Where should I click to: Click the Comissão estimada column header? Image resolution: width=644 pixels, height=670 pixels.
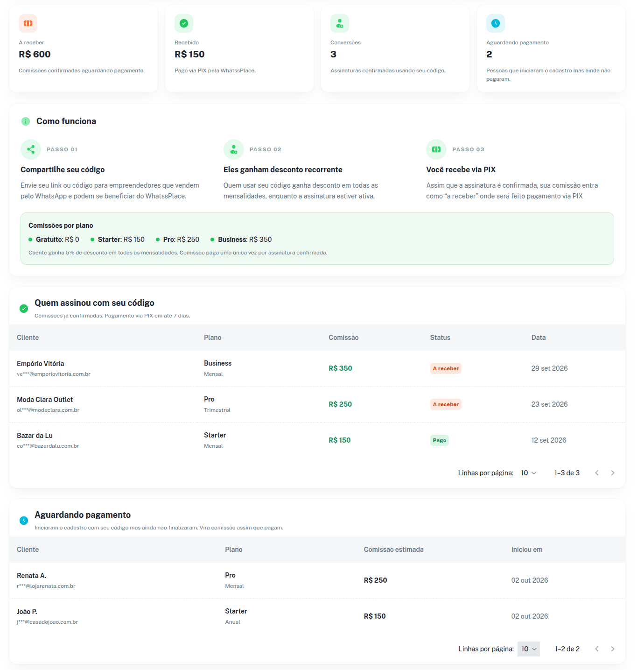(x=394, y=550)
